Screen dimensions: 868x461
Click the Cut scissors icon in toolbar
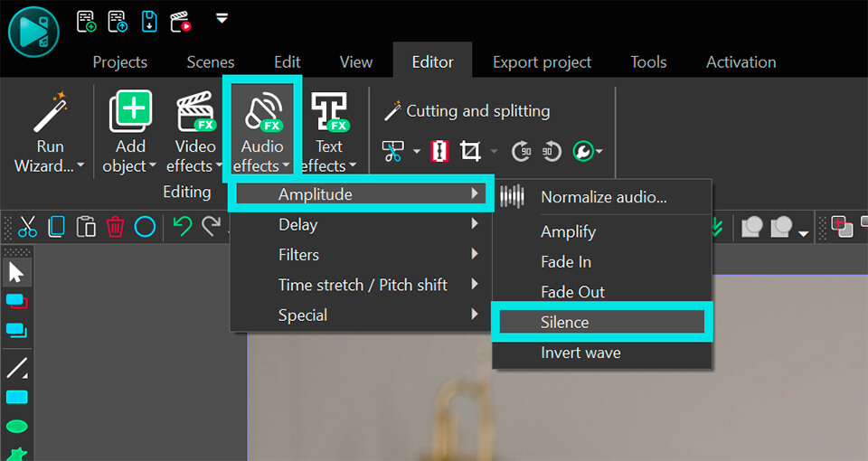pyautogui.click(x=27, y=227)
